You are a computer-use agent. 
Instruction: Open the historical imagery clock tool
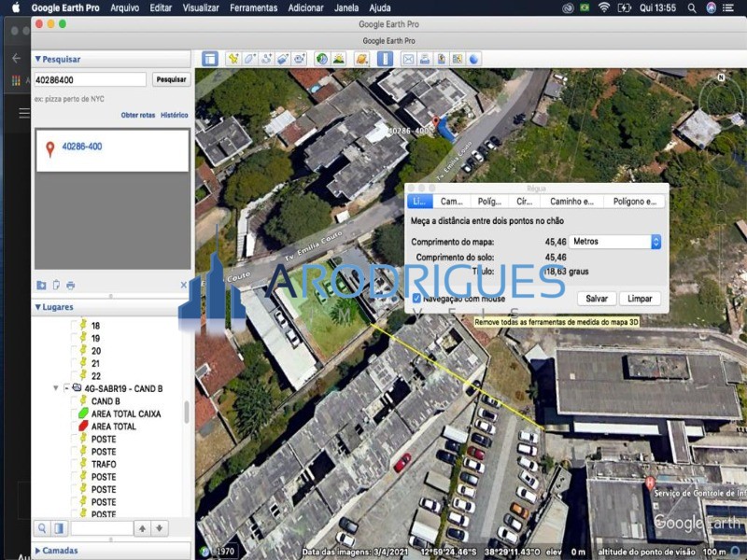click(322, 59)
